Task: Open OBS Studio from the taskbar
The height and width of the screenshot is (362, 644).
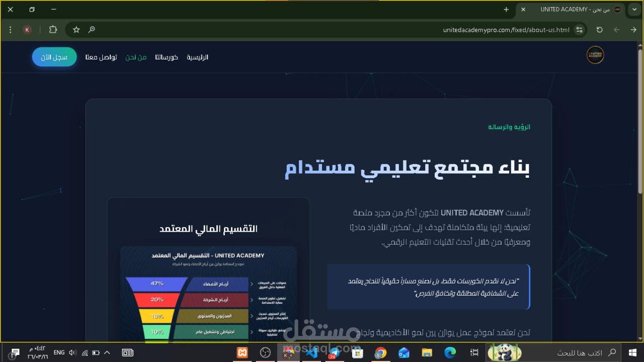Action: [265, 352]
